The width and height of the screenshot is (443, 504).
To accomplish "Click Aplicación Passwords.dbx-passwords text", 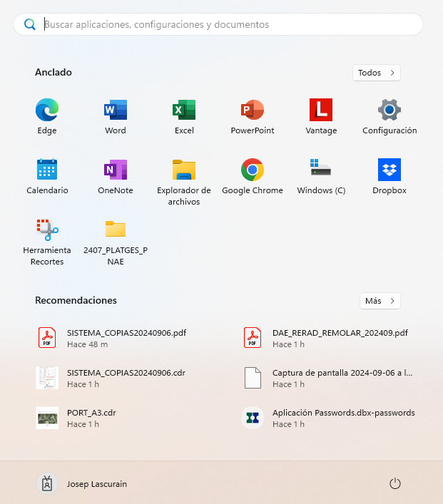I will [x=344, y=413].
